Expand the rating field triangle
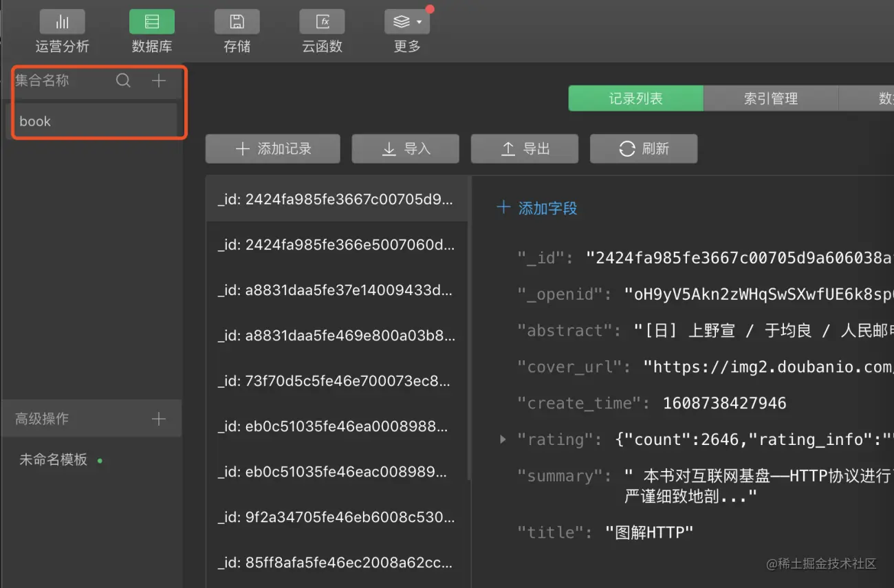The height and width of the screenshot is (588, 894). pyautogui.click(x=503, y=439)
